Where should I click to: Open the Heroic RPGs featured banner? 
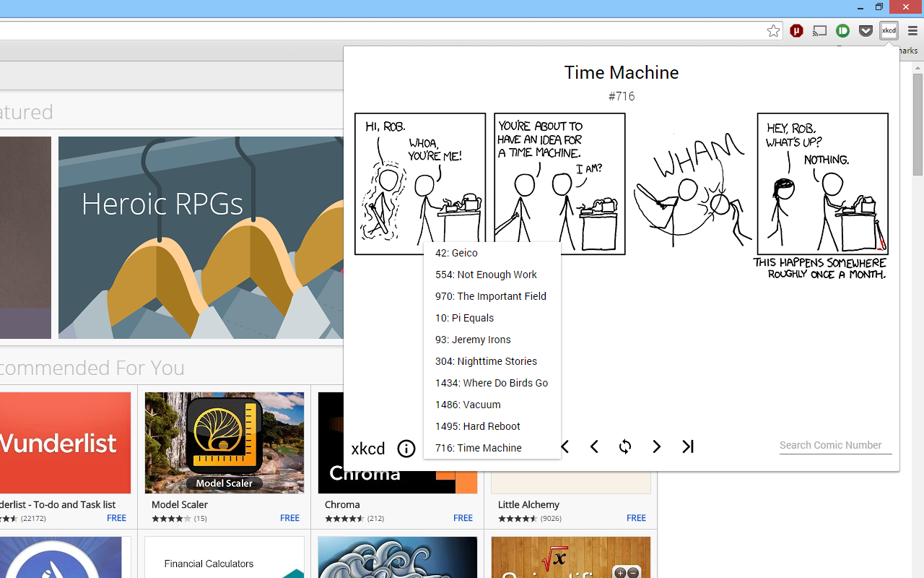tap(201, 238)
